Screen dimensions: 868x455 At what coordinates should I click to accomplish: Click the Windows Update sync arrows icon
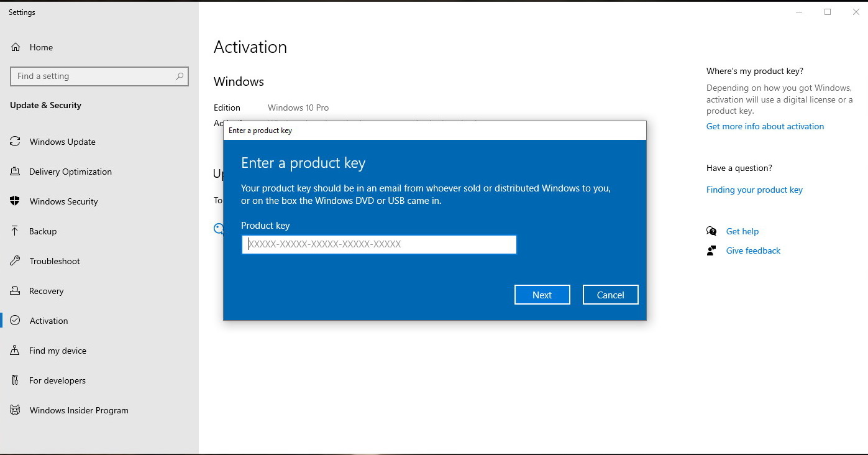point(16,142)
